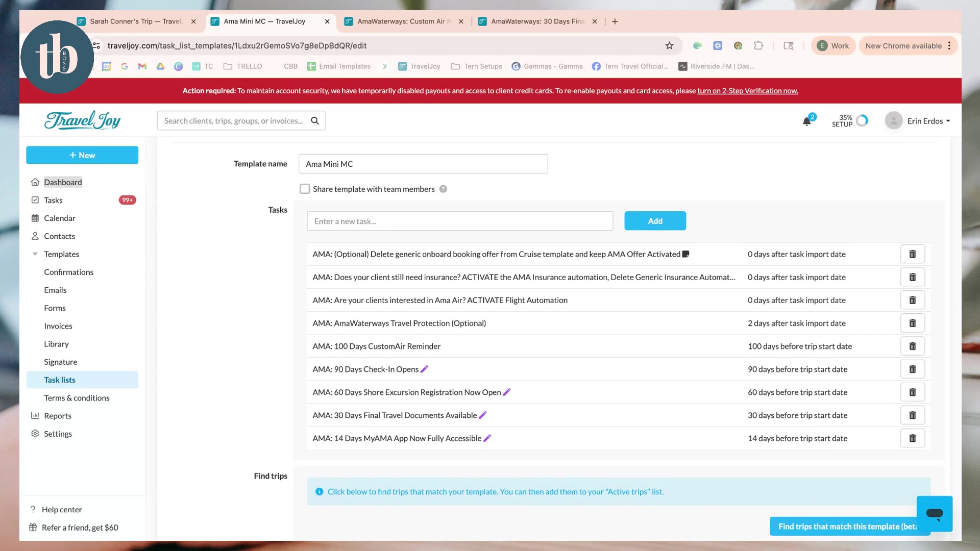Switch to the Sarah Conner's Trip tab
980x551 pixels.
coord(136,21)
